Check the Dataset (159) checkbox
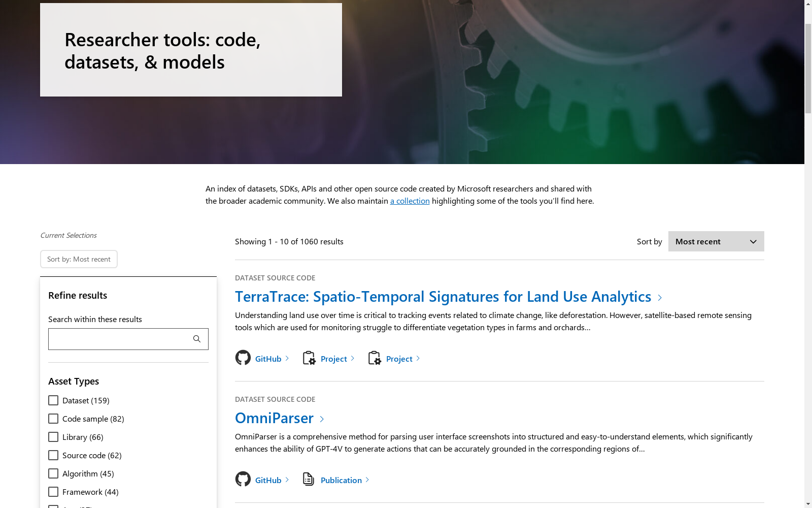The width and height of the screenshot is (812, 508). click(53, 400)
